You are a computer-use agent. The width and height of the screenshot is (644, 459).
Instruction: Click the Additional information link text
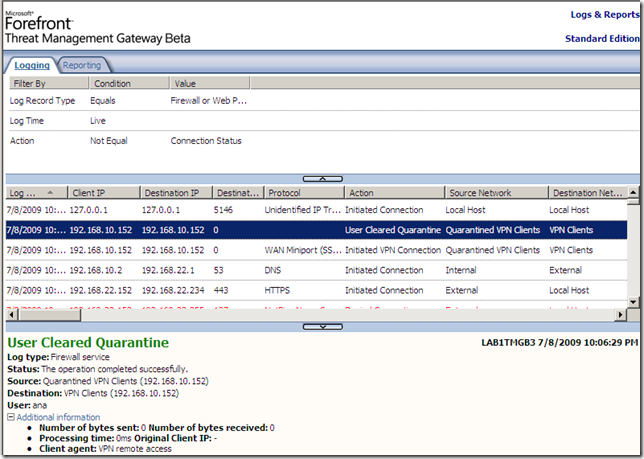(x=58, y=417)
